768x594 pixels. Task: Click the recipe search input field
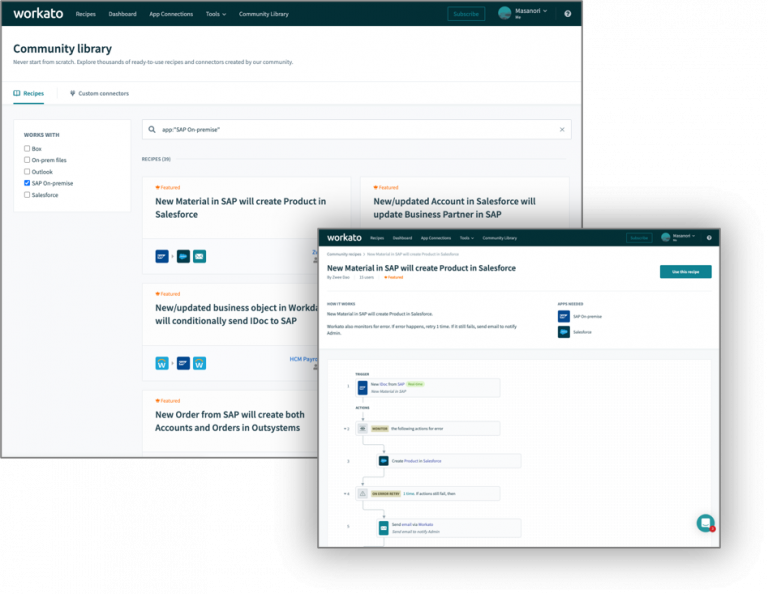point(357,130)
